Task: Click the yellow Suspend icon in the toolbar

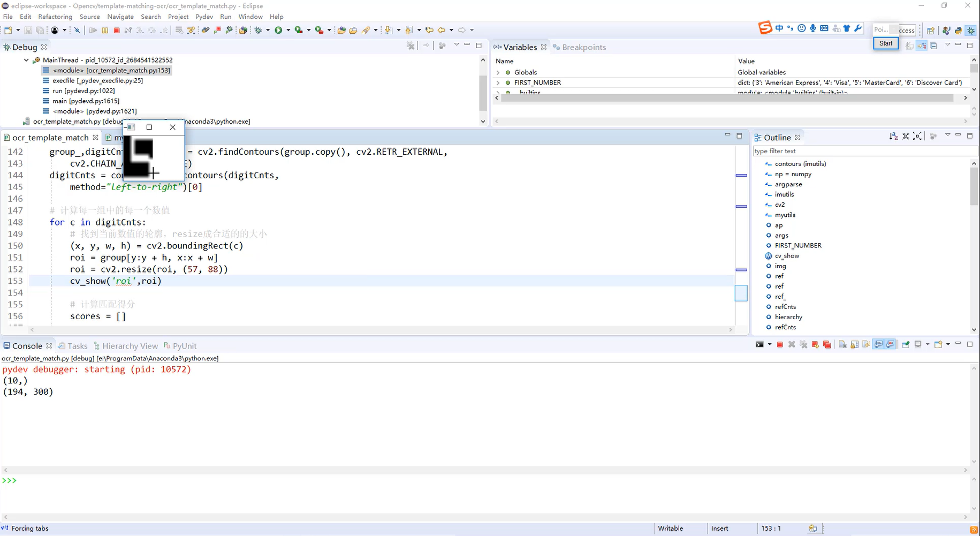Action: [105, 30]
